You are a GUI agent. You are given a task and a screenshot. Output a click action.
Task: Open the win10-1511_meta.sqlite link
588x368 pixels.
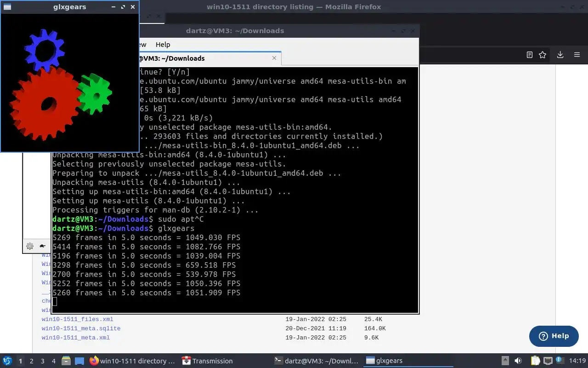(x=81, y=328)
